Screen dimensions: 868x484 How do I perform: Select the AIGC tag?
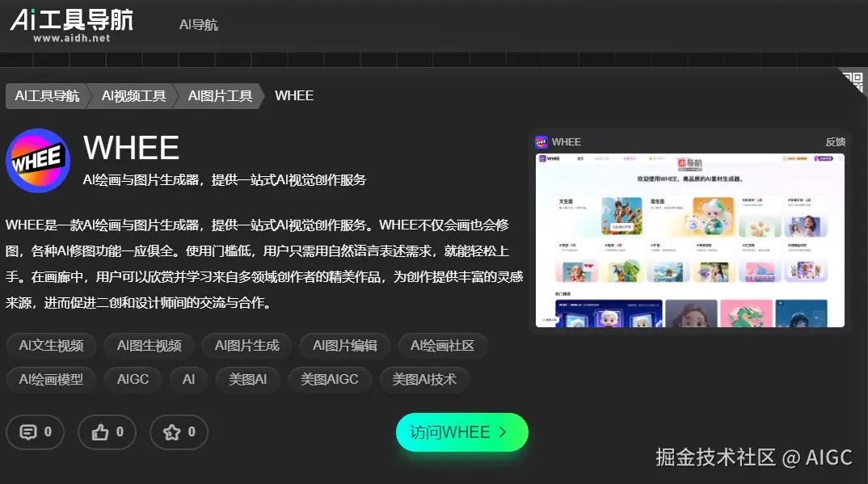pyautogui.click(x=133, y=380)
